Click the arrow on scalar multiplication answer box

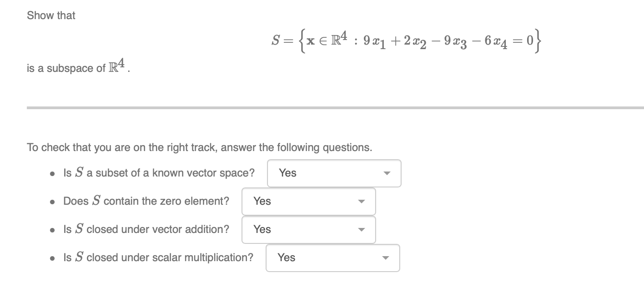385,258
